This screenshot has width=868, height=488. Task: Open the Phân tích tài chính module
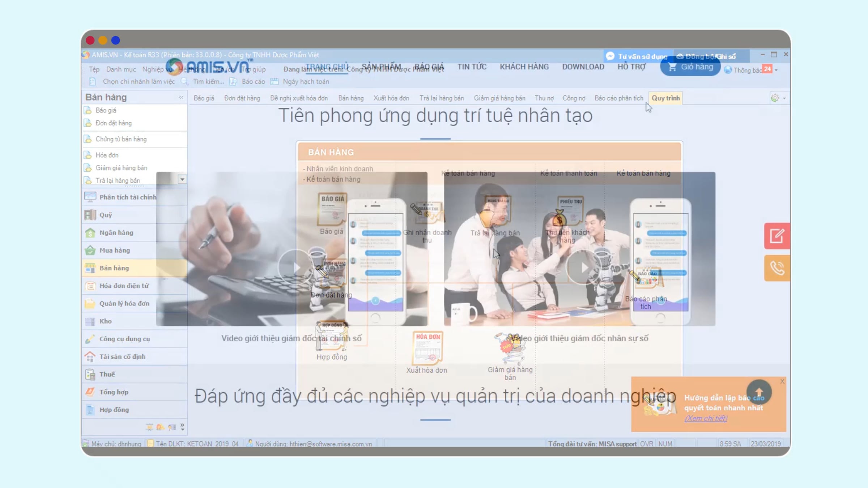click(x=135, y=197)
